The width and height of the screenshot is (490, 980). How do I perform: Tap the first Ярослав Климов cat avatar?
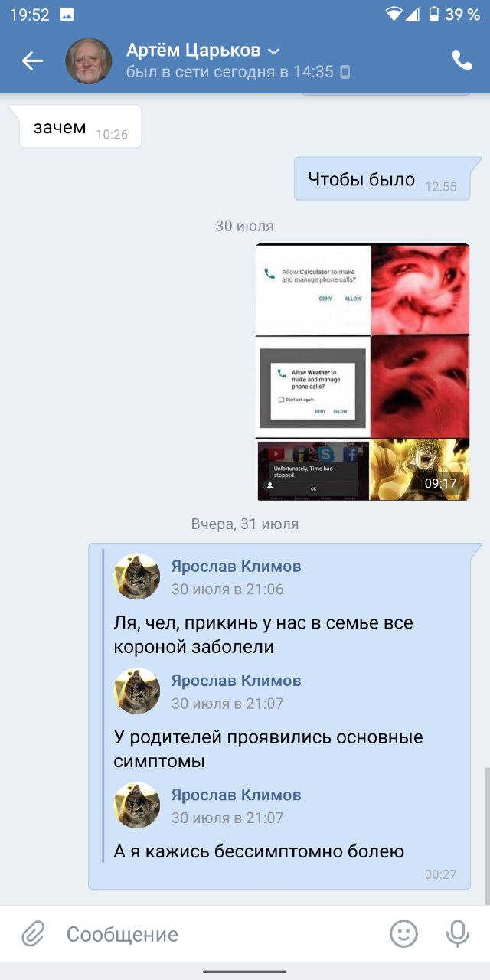point(137,577)
